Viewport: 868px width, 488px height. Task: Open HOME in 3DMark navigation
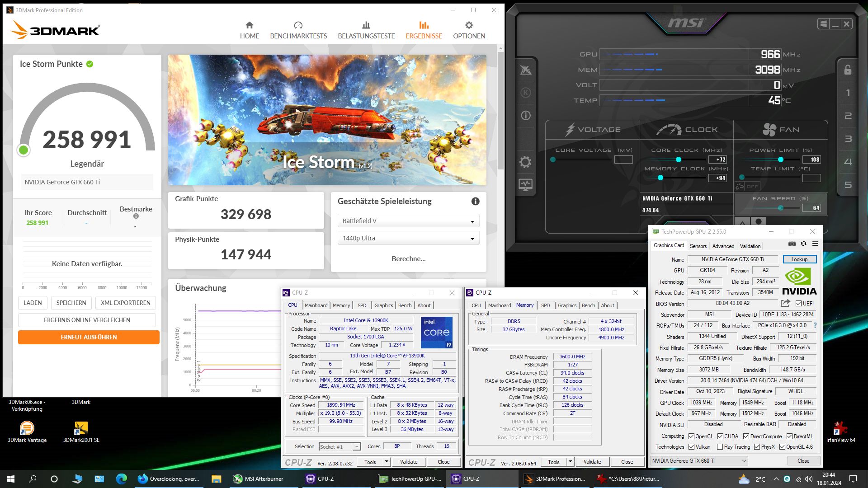coord(249,30)
